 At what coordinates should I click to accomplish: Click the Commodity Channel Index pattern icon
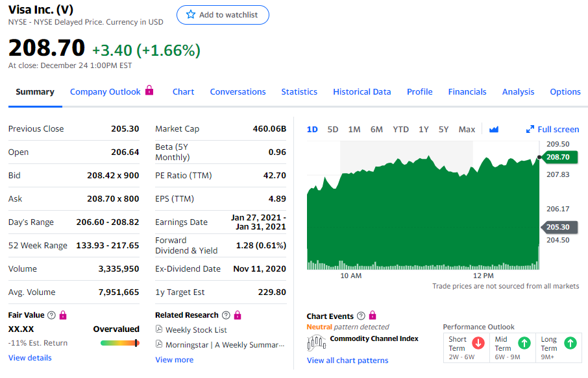(x=316, y=342)
